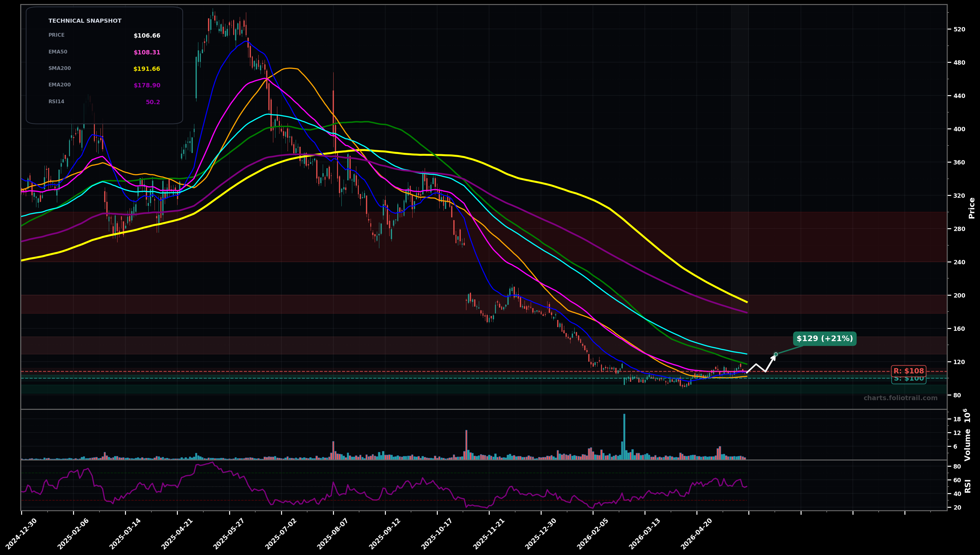The width and height of the screenshot is (980, 555).
Task: Click the 2025-07-02 date label
Action: 280,534
